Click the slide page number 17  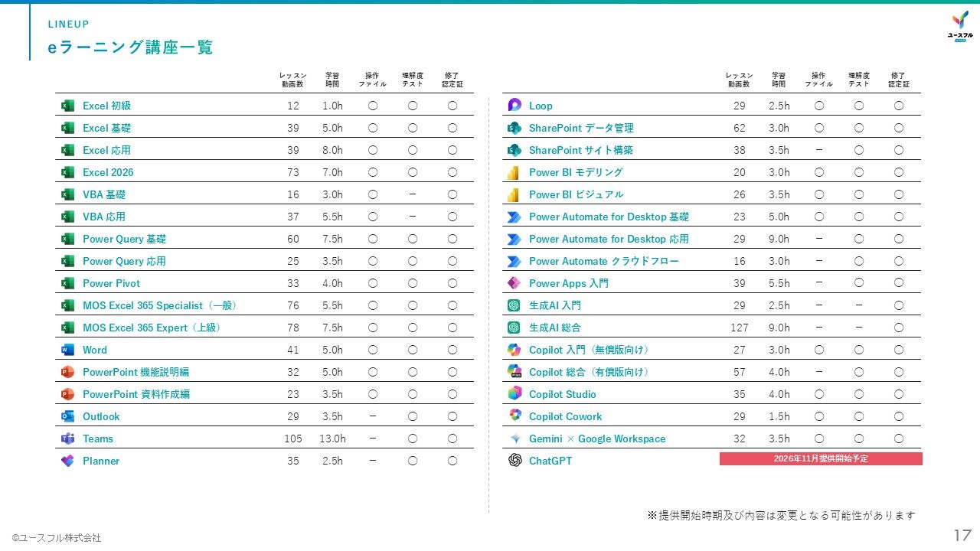962,535
